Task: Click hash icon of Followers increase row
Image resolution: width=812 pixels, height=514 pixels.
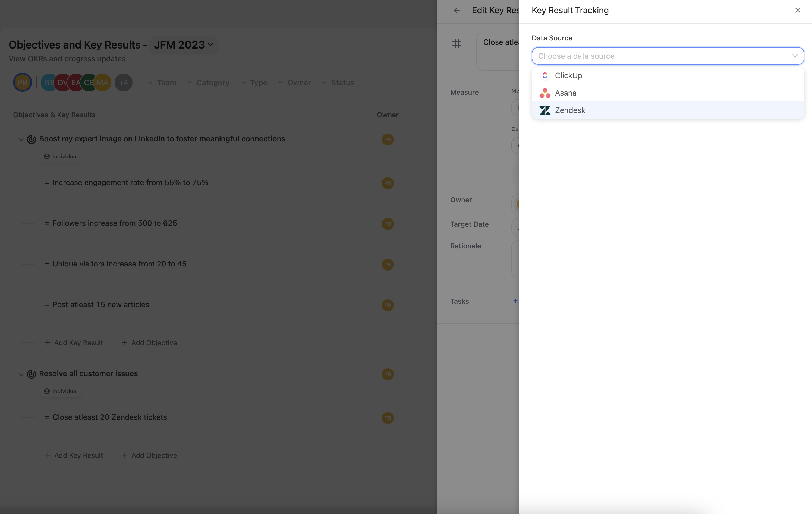Action: coord(47,223)
